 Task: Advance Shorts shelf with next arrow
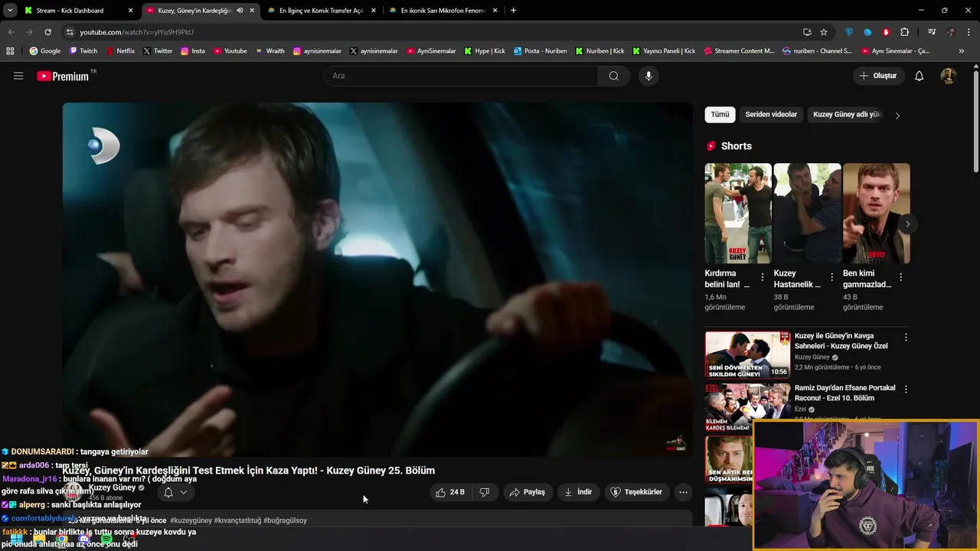pos(907,224)
